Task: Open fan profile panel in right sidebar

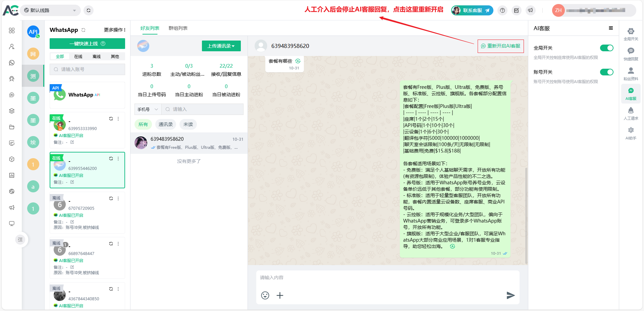Action: 631,73
